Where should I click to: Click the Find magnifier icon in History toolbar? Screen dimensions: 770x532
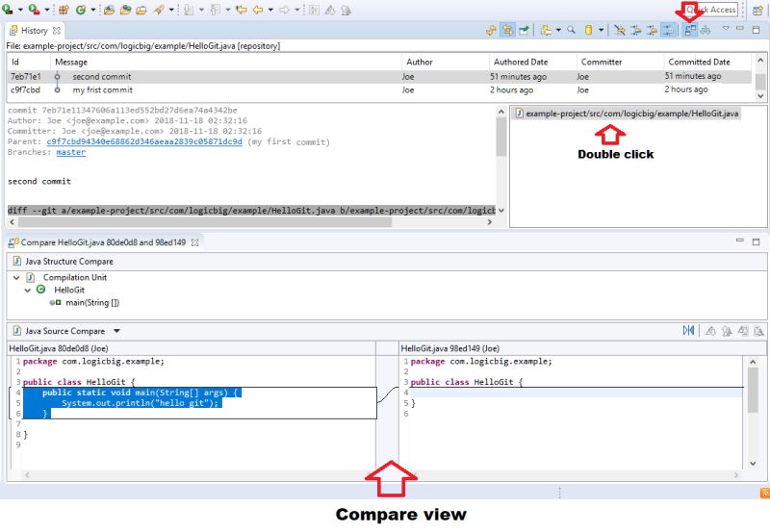tap(571, 31)
